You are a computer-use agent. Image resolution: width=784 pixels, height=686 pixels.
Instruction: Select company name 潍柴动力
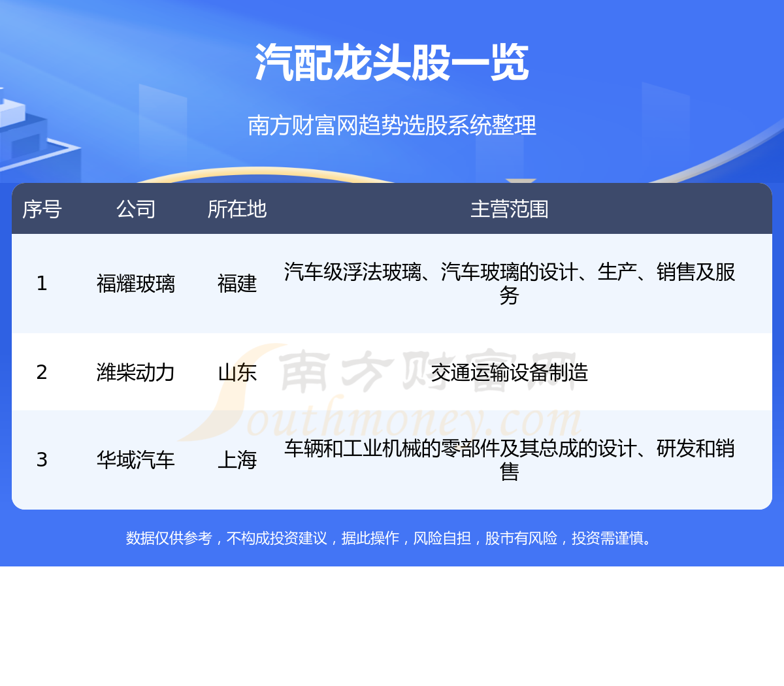pos(136,372)
